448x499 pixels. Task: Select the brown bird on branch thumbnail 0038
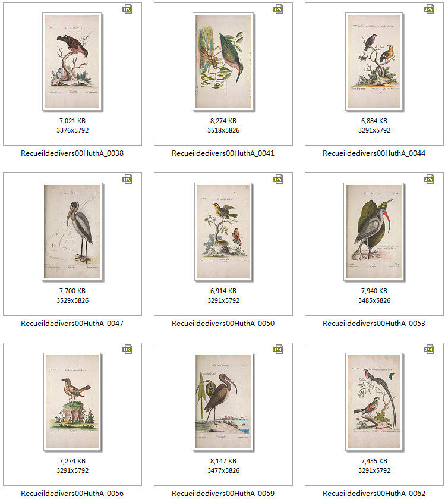[72, 62]
